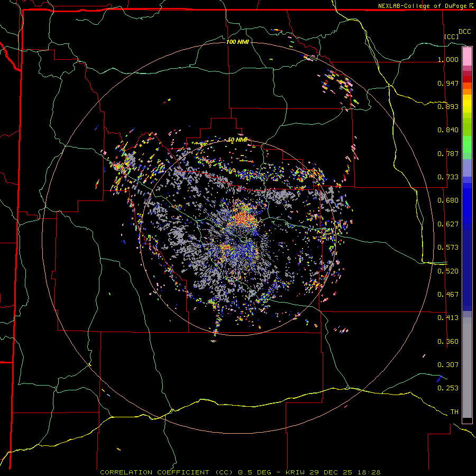Select the 0.467 legend value
The height and width of the screenshot is (476, 476).
448,295
